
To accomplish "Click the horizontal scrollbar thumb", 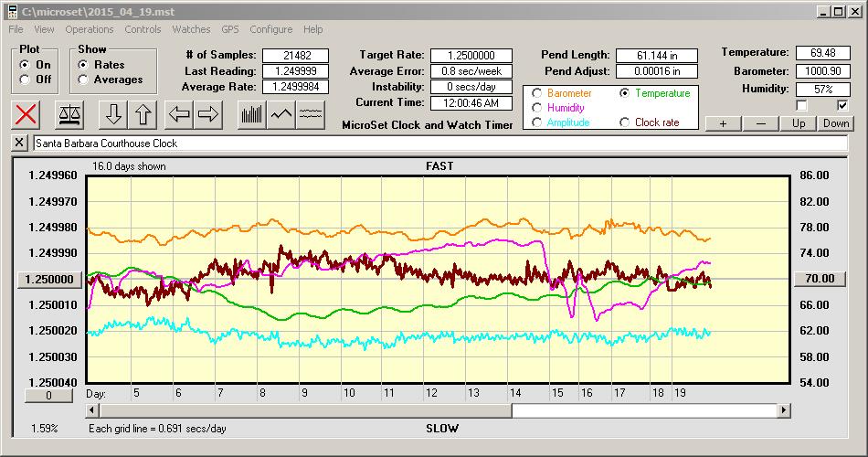I will tap(305, 410).
